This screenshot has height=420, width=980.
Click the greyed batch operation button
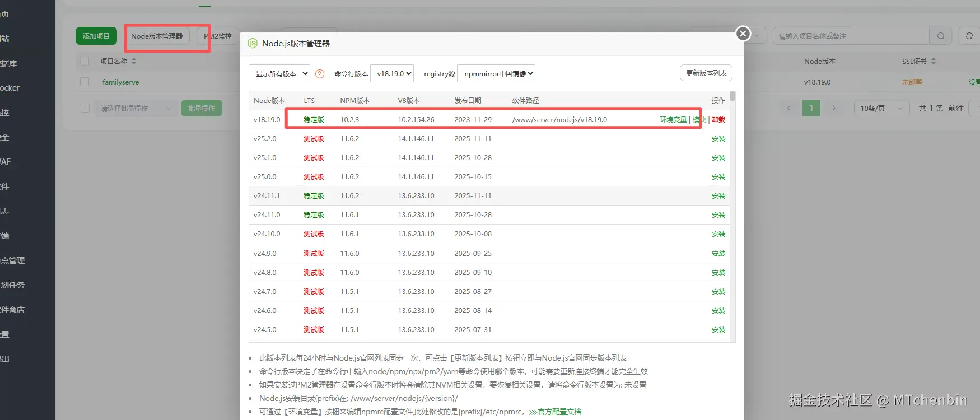click(x=202, y=108)
